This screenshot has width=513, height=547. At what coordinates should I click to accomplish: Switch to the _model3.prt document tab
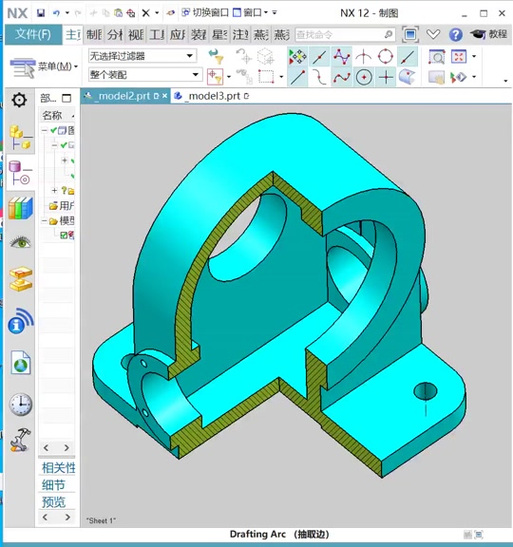pos(213,96)
